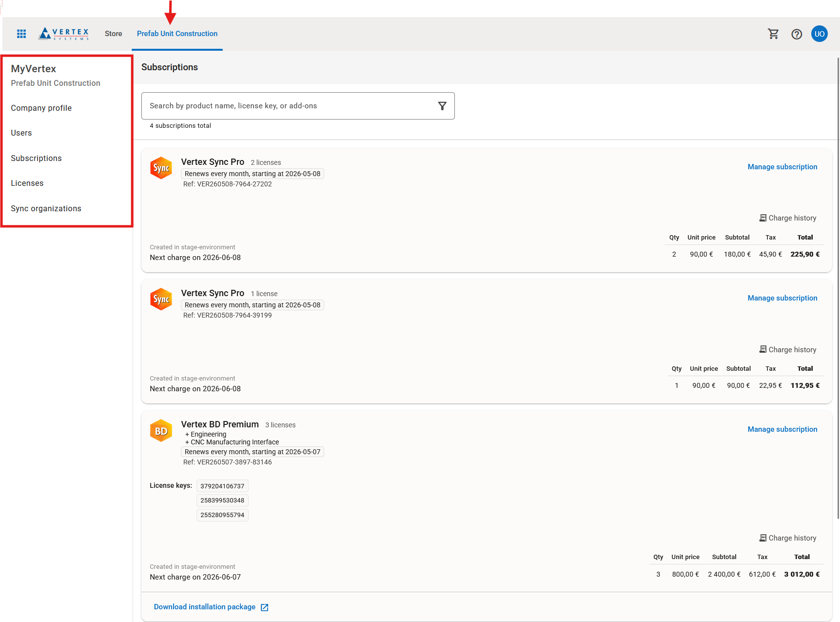
Task: Click Download installation package link
Action: (205, 607)
